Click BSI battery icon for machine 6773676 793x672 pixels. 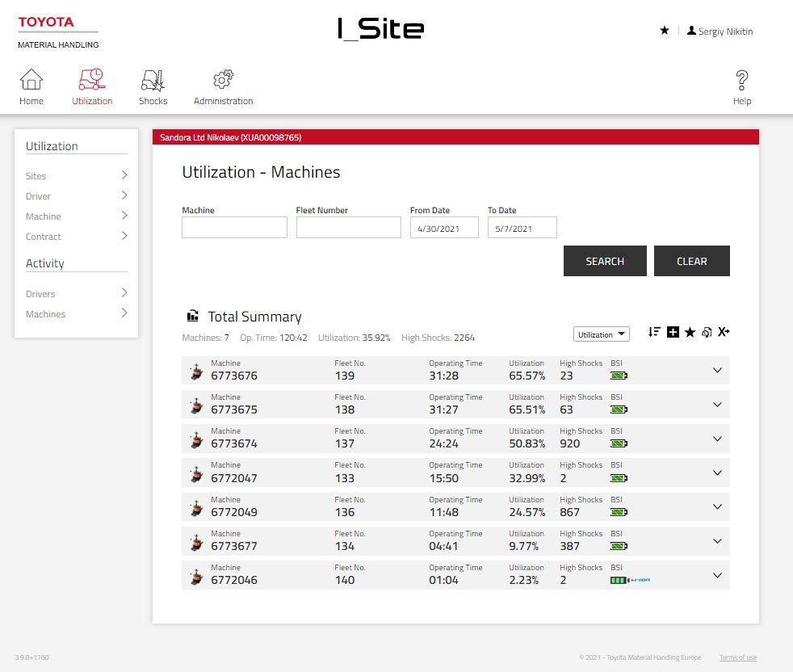coord(619,376)
